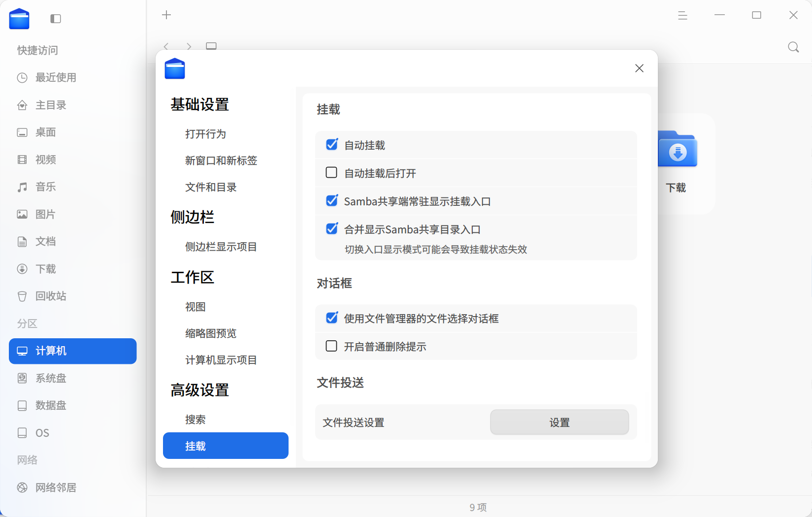Click the computer icon in address bar

[211, 46]
